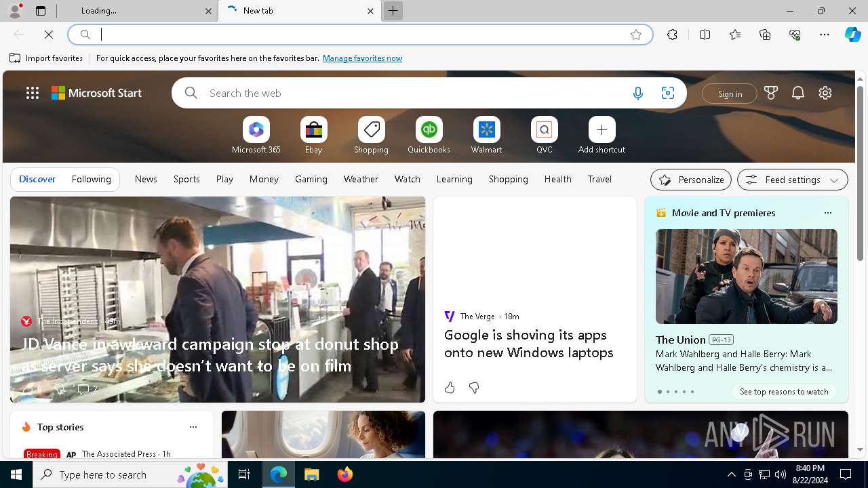Open Task View on the taskbar
868x488 pixels.
(244, 474)
